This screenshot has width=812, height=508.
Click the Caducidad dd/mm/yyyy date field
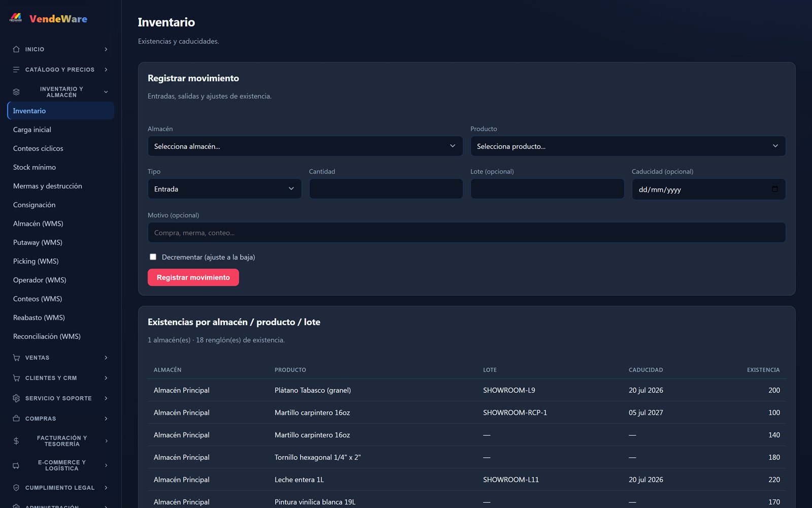[708, 189]
